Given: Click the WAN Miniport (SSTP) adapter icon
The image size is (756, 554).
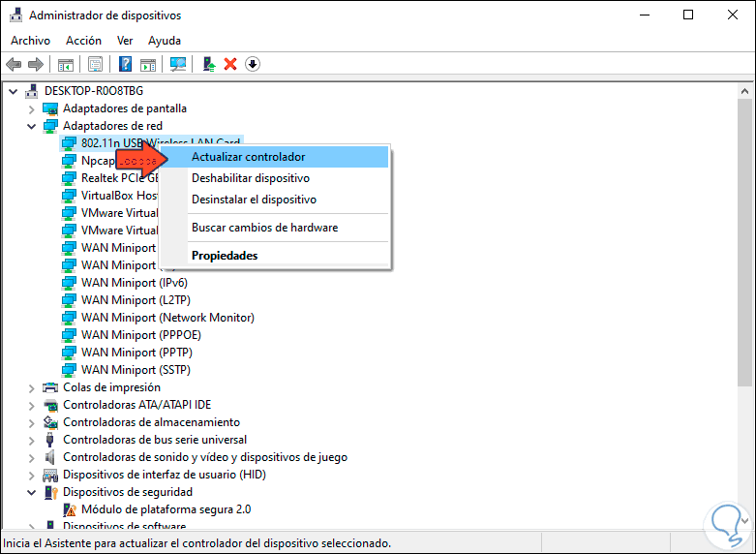Looking at the screenshot, I should pos(69,370).
